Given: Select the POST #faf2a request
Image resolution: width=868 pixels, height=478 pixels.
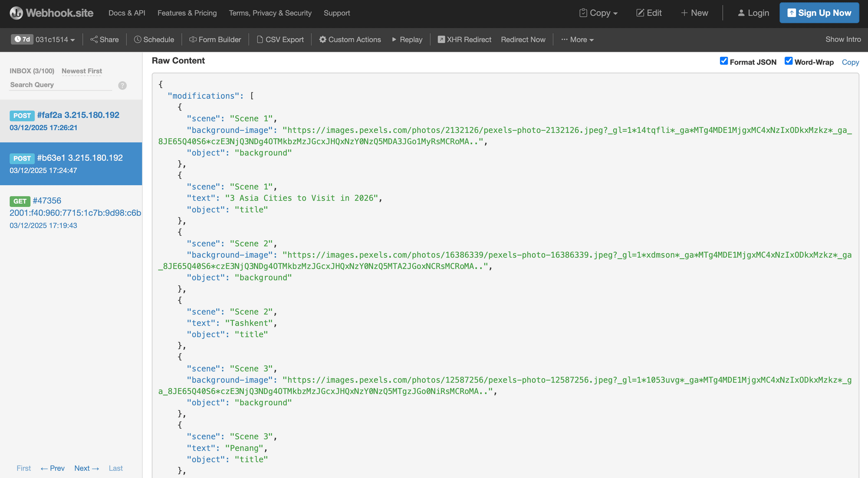Looking at the screenshot, I should click(72, 121).
